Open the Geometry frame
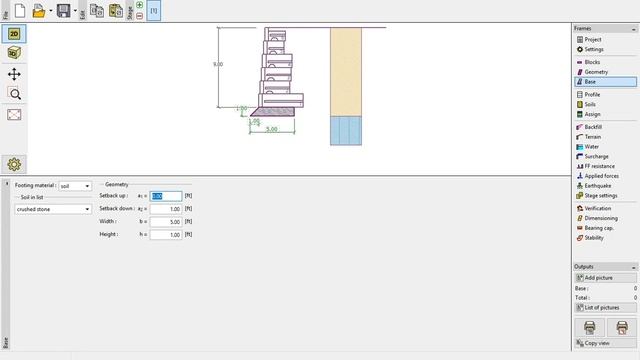The width and height of the screenshot is (640, 360). pyautogui.click(x=605, y=72)
